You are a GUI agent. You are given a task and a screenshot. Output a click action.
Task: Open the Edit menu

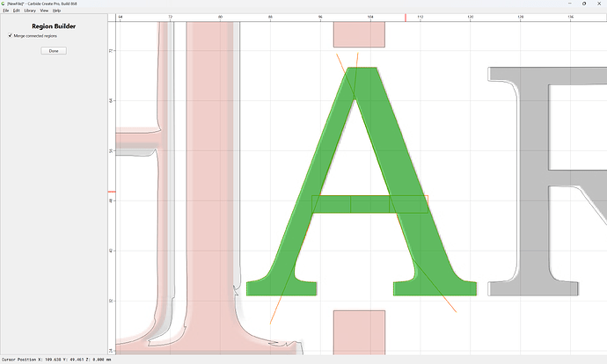(x=16, y=11)
